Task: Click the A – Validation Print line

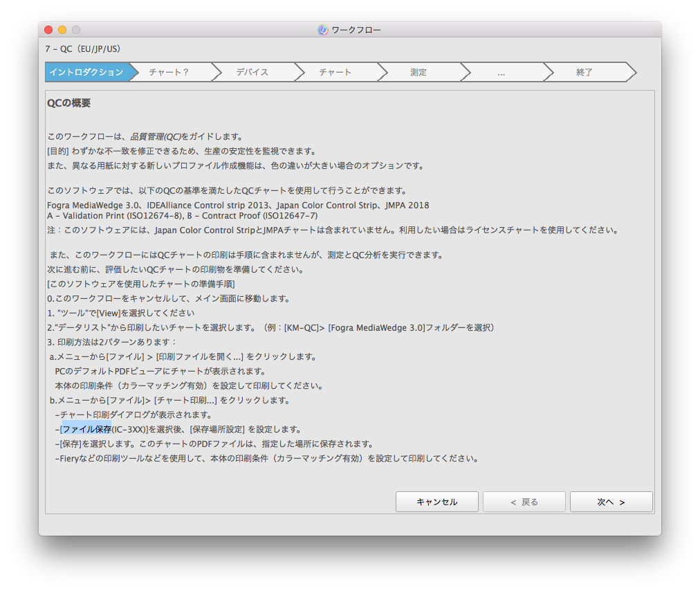Action: 182,216
